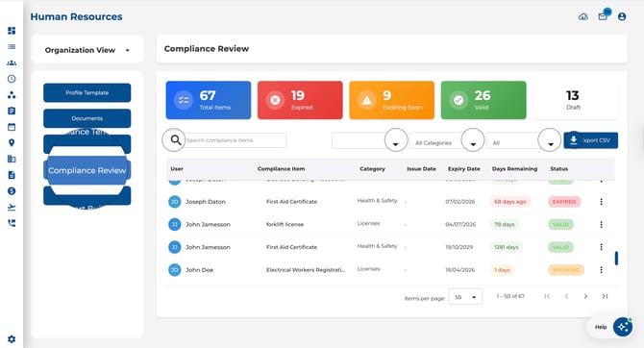
Task: Open the dollar coin payroll sidebar icon
Action: click(x=12, y=191)
